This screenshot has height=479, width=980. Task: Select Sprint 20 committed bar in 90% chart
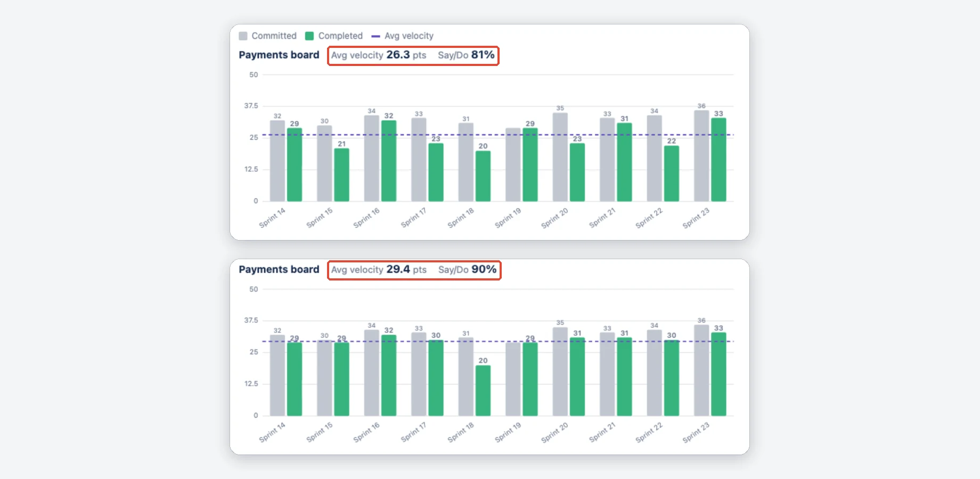click(x=560, y=371)
